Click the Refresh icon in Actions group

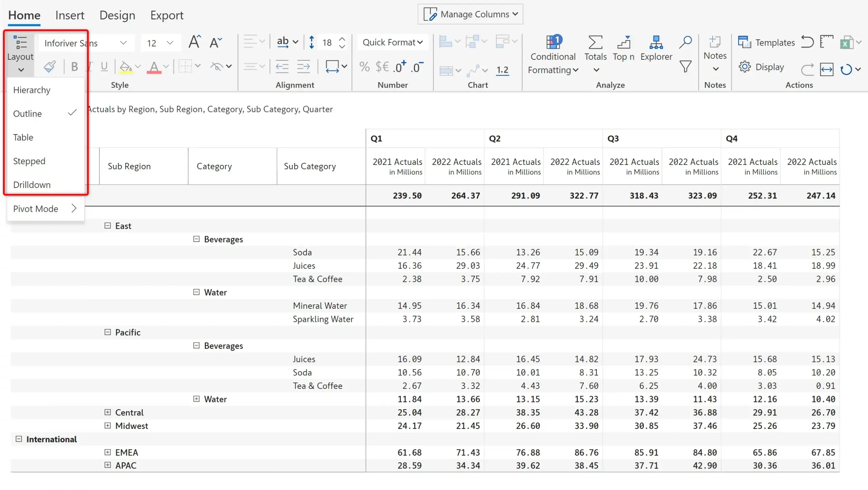coord(848,70)
